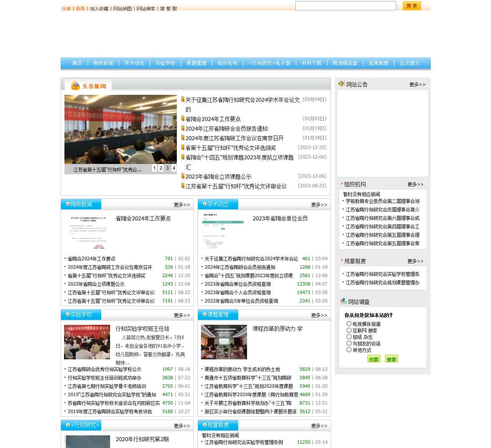Screen dimensions: 491x448
Task: Open headline 2024年度江苏省陶研工作会议在南京召开
Action: click(234, 138)
